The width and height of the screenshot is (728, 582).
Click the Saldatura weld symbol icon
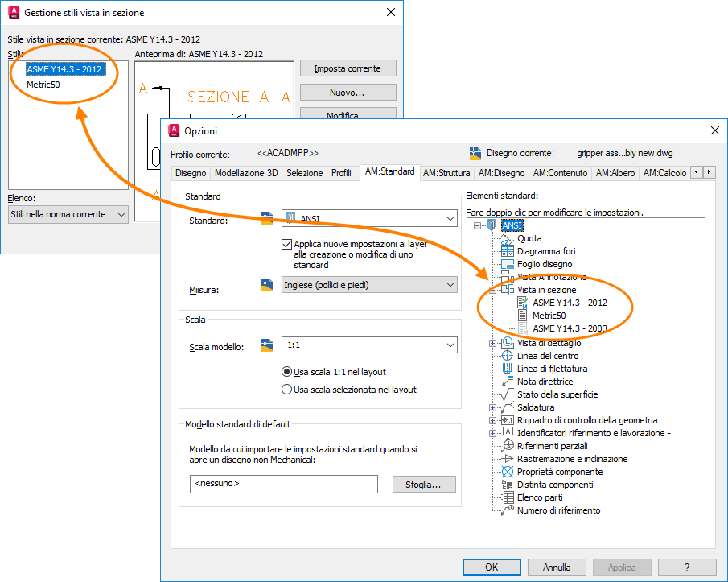coord(507,407)
